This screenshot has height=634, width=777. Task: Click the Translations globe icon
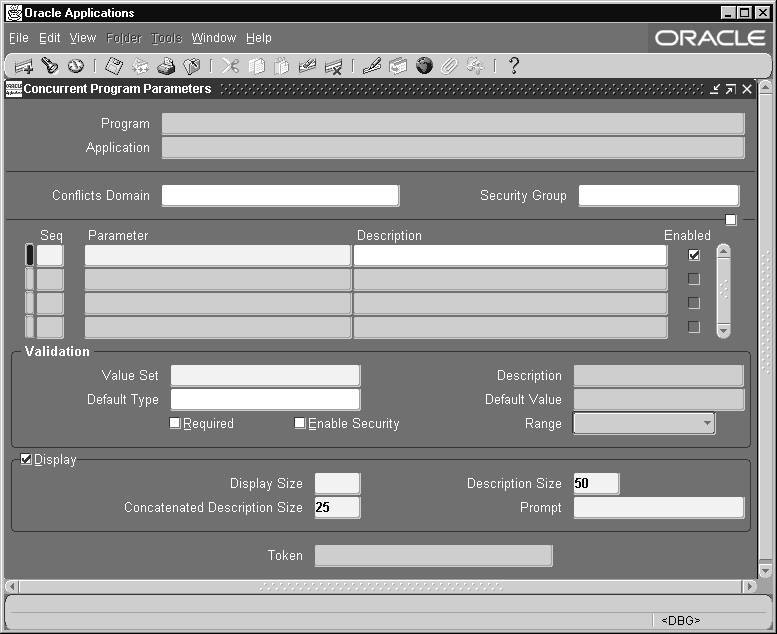[x=424, y=66]
